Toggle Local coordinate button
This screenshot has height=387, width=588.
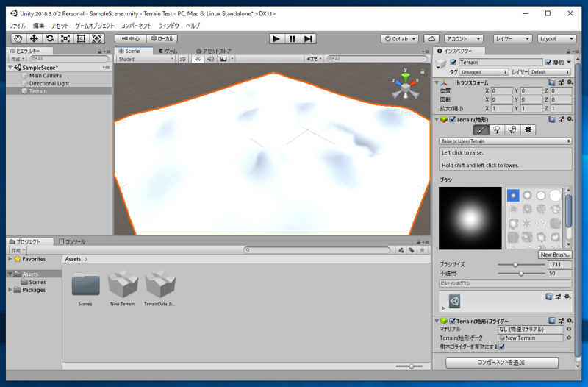point(162,39)
